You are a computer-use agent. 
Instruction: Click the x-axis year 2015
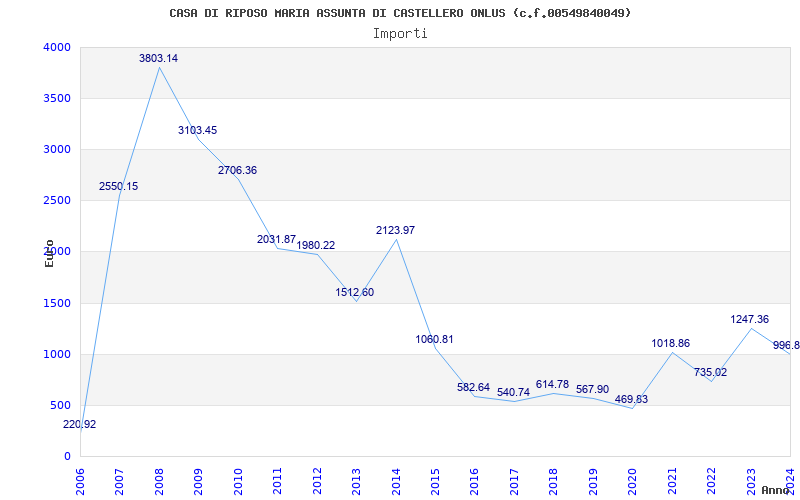[435, 482]
